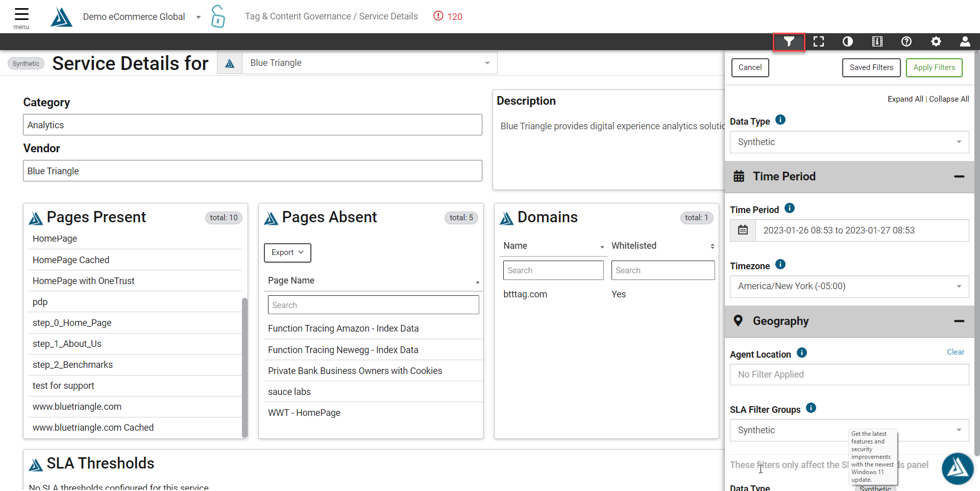Click the SLA Filter Groups info icon
Image resolution: width=980 pixels, height=491 pixels.
tap(811, 408)
